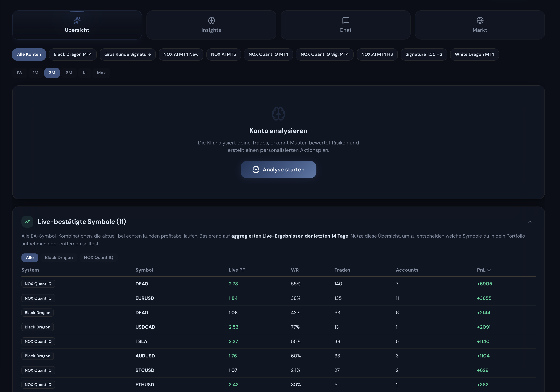Collapse the Live-bestätigte Symbole section

click(x=529, y=222)
